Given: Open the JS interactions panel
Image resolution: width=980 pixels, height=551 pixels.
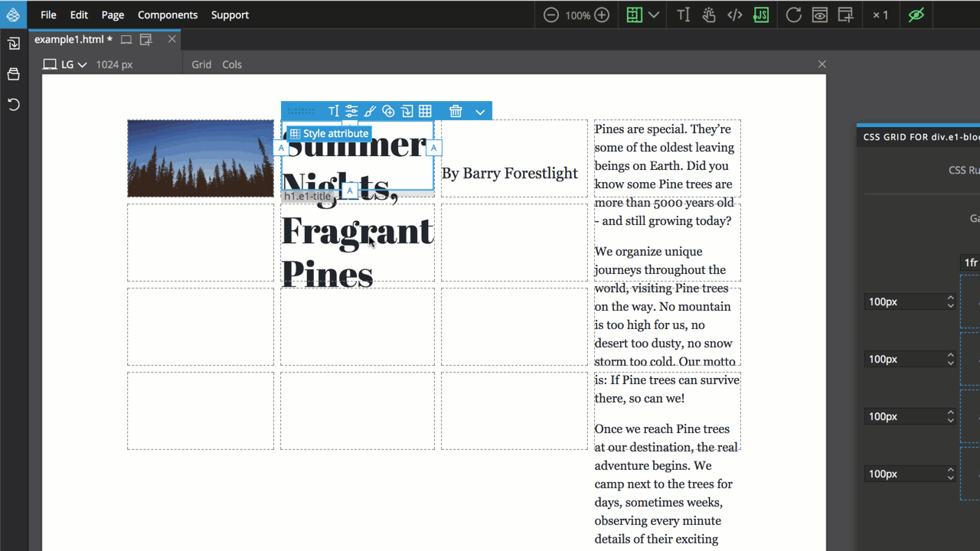Looking at the screenshot, I should click(760, 15).
